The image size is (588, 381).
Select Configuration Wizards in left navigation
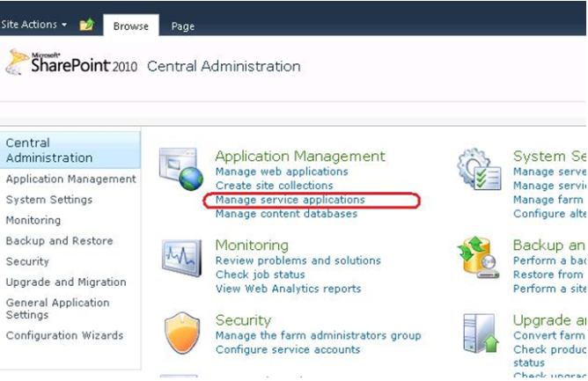pos(64,335)
